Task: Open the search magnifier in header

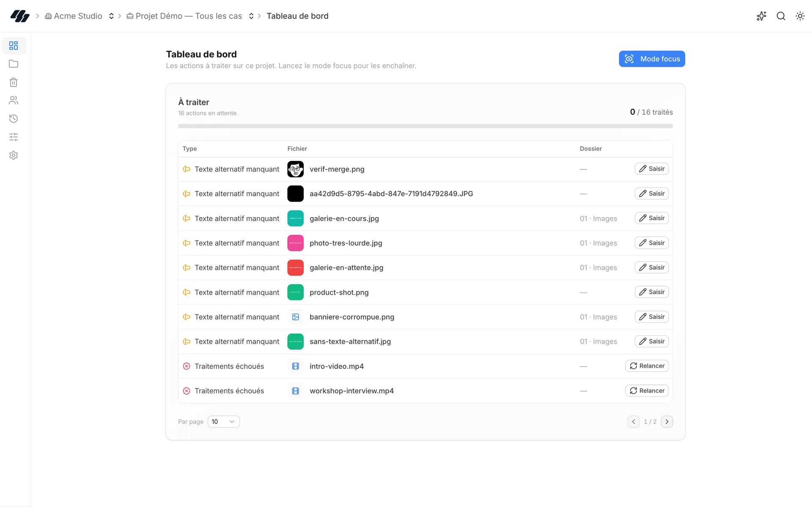Action: pos(781,16)
